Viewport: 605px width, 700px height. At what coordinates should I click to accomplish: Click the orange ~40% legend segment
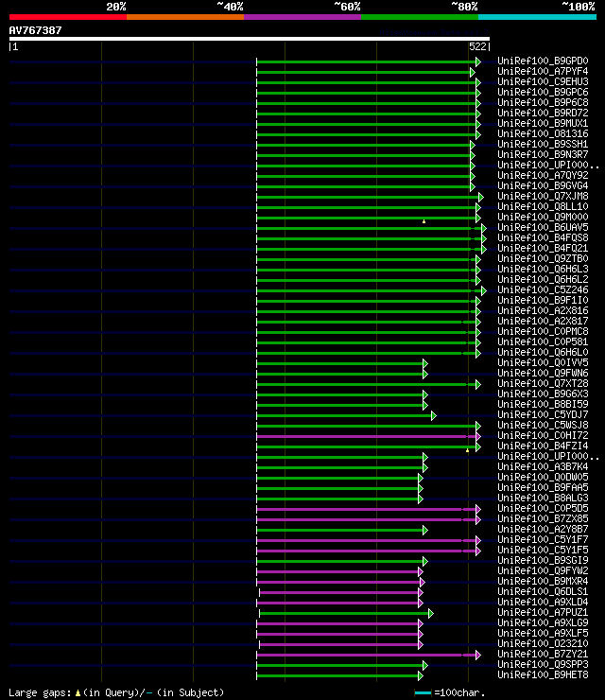point(185,17)
